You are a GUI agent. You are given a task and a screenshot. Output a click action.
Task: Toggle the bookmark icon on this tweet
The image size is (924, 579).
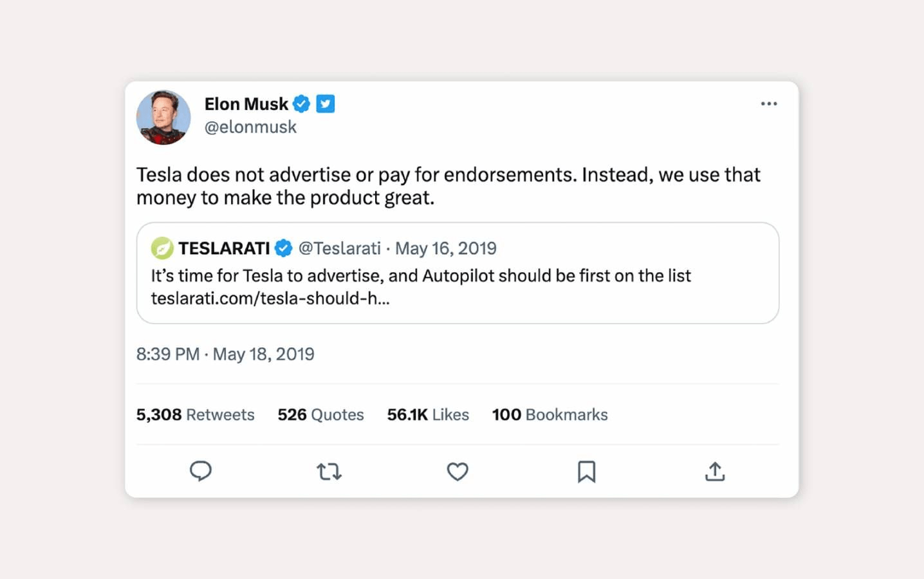point(586,472)
